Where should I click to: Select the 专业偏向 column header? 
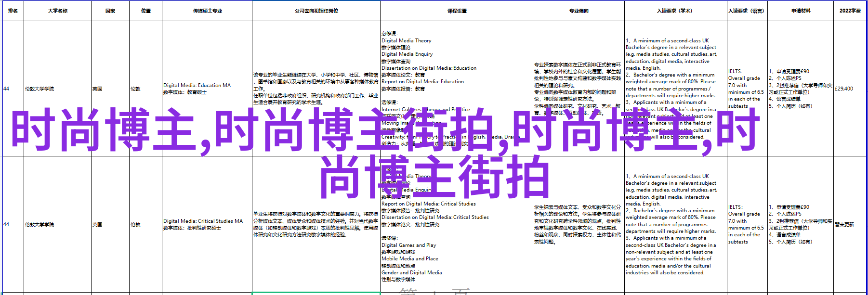[579, 11]
